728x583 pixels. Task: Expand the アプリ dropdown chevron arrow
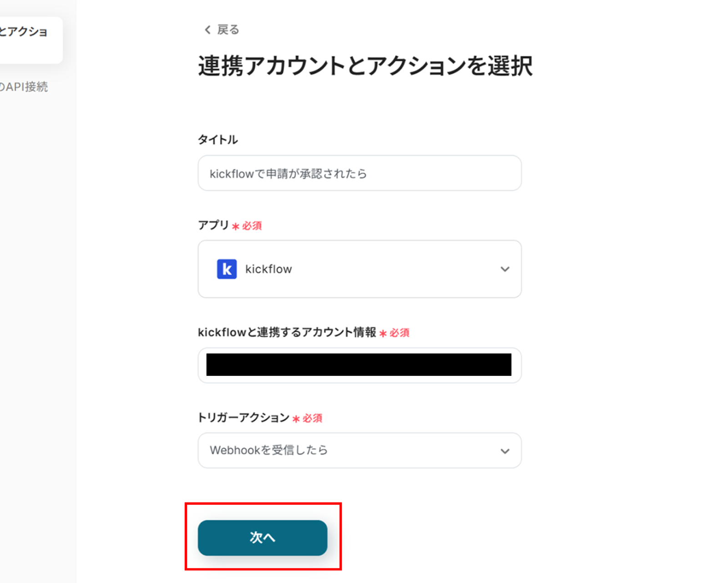(505, 269)
